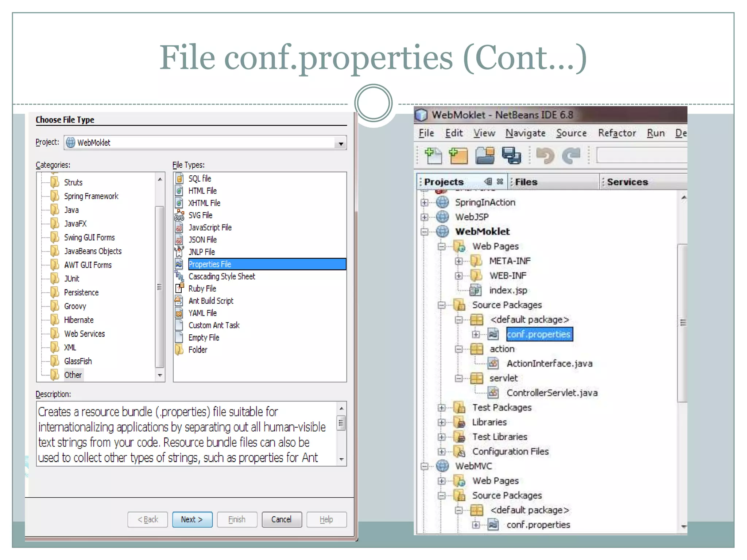Click the < Back button
Viewport: 747px width, 560px height.
point(148,520)
